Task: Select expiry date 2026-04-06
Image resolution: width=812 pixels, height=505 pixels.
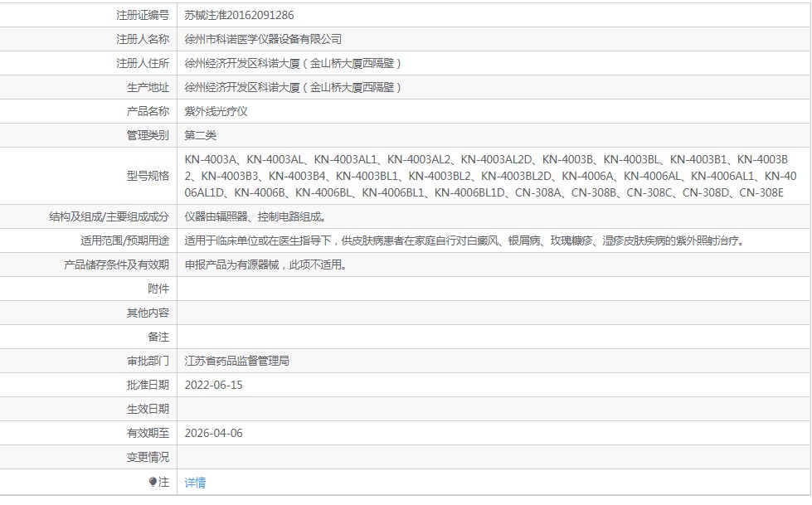Action: click(x=213, y=434)
